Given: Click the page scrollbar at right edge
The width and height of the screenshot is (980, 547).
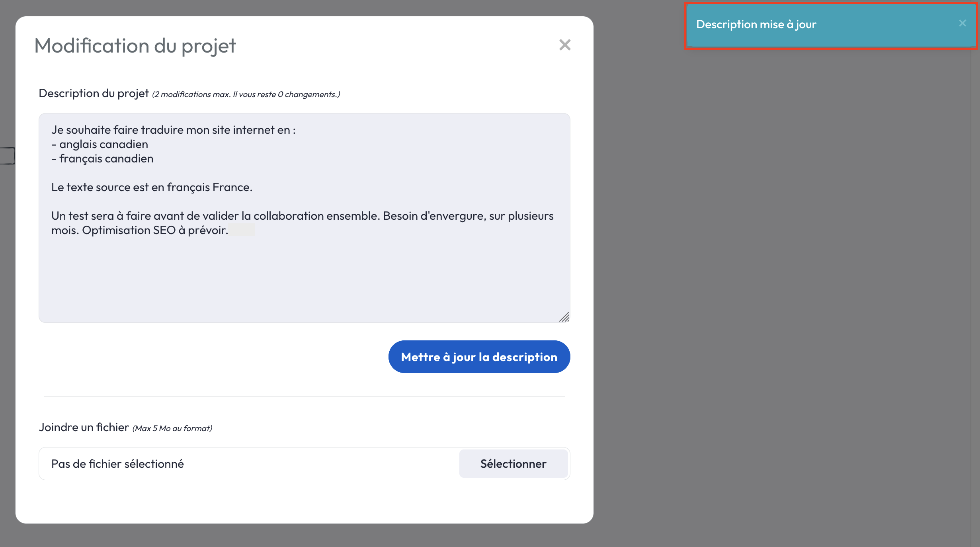Looking at the screenshot, I should [x=975, y=279].
